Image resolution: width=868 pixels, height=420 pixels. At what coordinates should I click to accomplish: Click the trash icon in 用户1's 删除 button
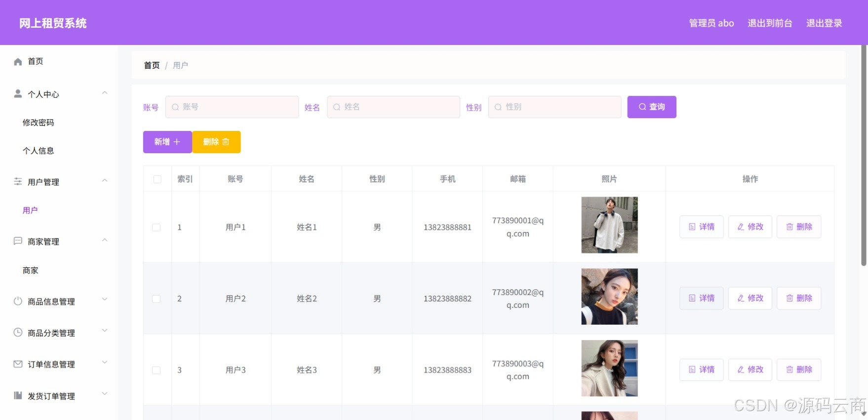[789, 227]
